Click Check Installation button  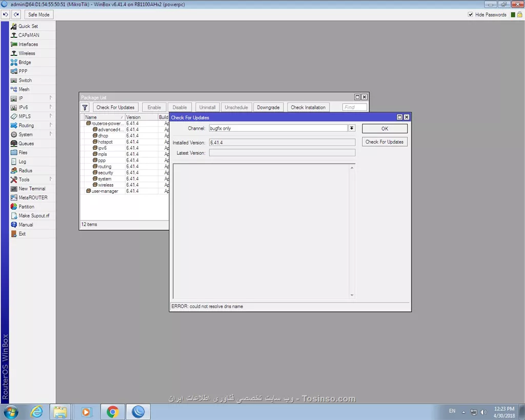(x=308, y=108)
